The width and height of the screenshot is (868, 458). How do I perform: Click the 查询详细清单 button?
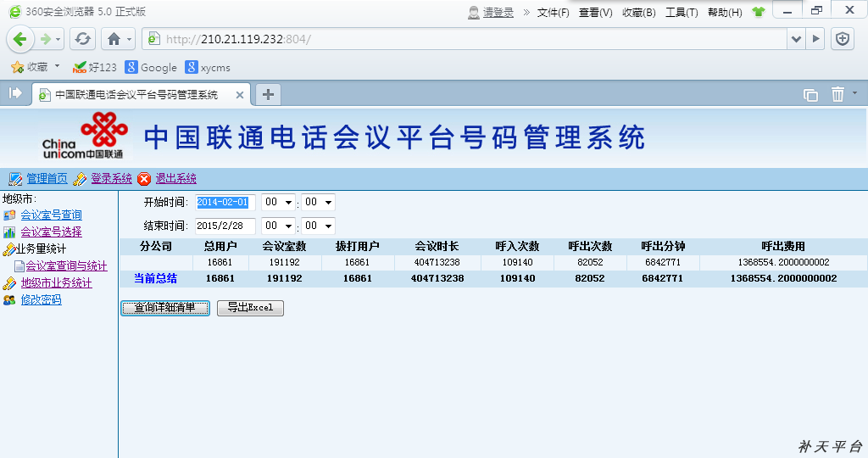click(x=165, y=308)
